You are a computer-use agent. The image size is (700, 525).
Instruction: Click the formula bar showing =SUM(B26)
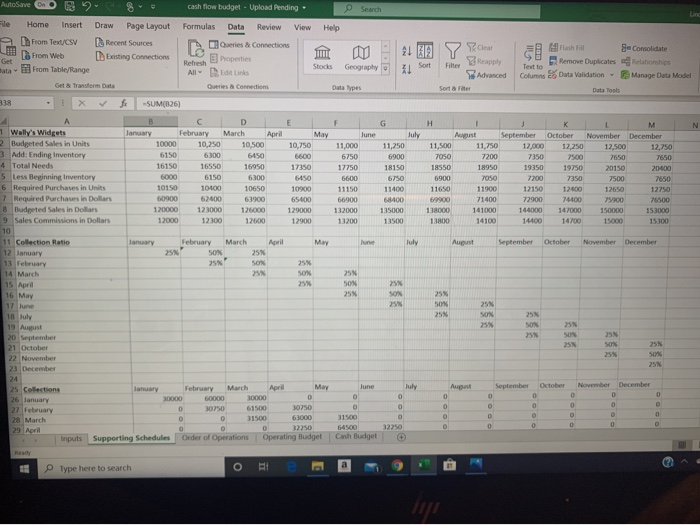(x=416, y=105)
